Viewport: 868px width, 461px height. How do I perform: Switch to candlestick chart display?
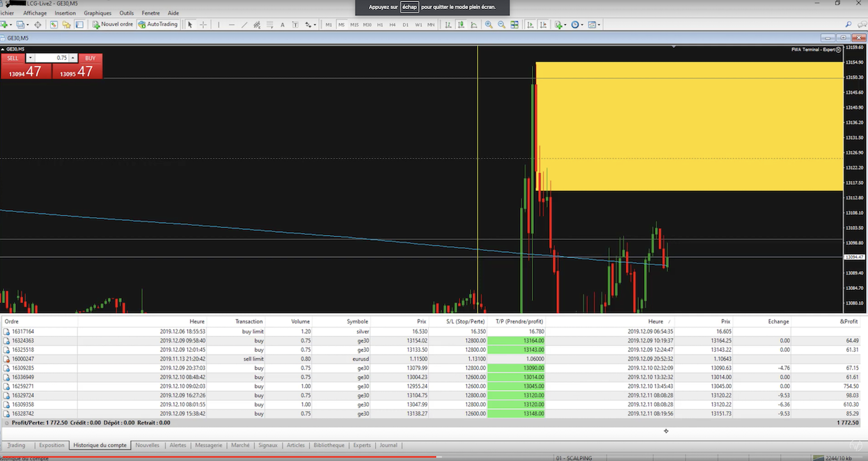460,24
